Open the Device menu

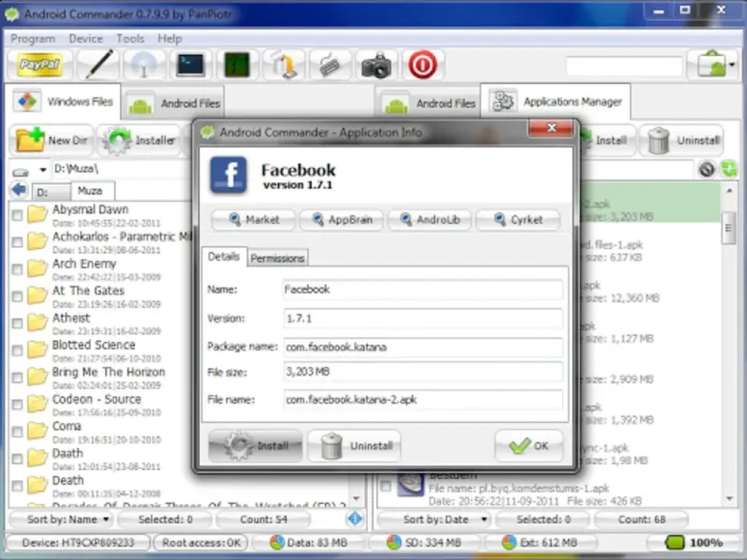[x=86, y=38]
